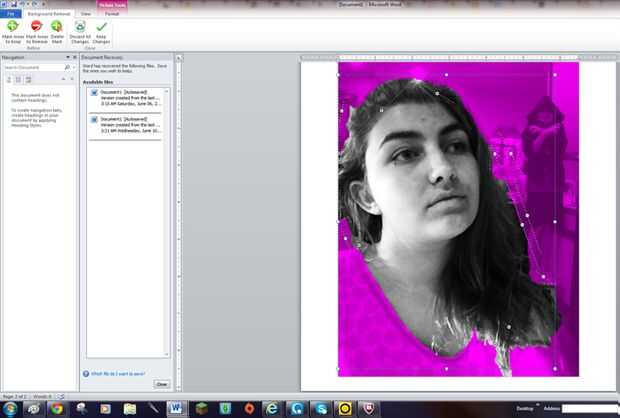Browse search results view in Navigation pane

click(28, 80)
